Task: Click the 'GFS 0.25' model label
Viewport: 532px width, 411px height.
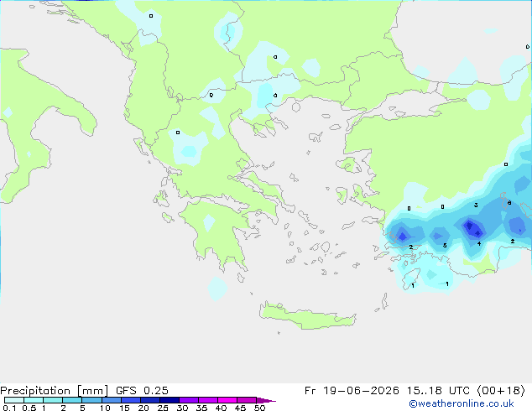Action: tap(142, 391)
